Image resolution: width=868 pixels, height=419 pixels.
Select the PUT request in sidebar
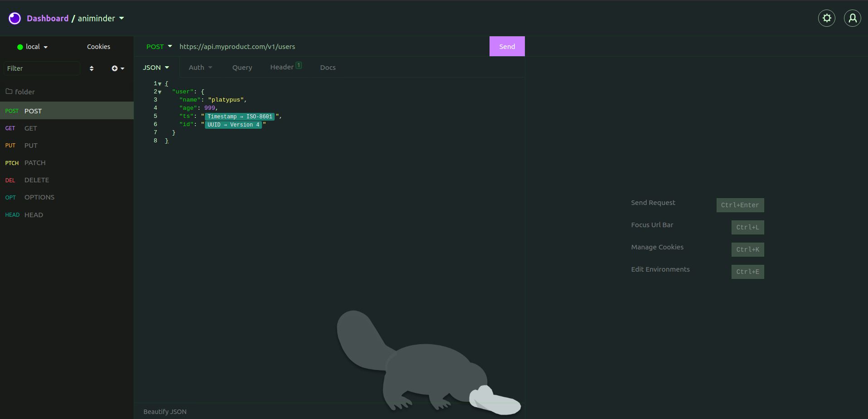67,146
